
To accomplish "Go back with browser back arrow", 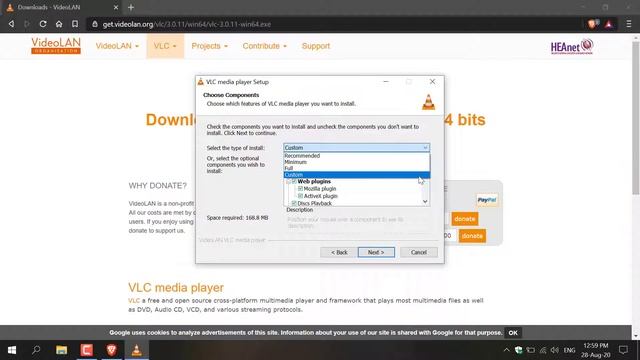I will pos(11,24).
